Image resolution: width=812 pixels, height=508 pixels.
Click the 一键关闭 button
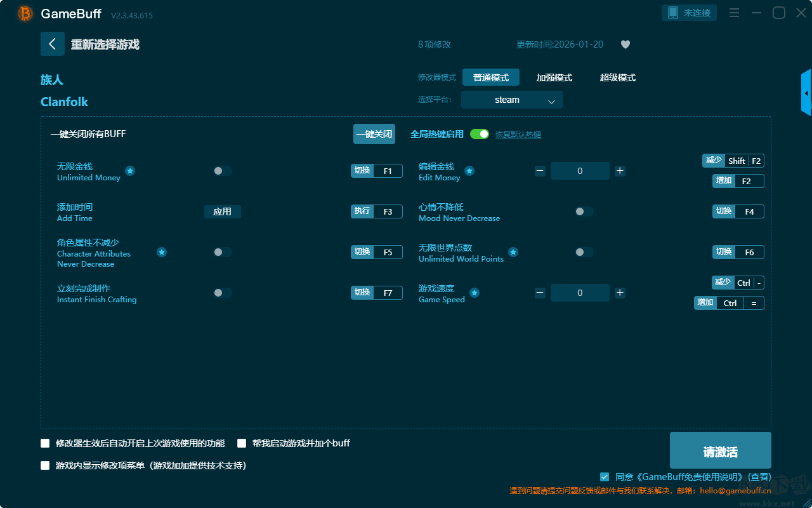point(374,134)
